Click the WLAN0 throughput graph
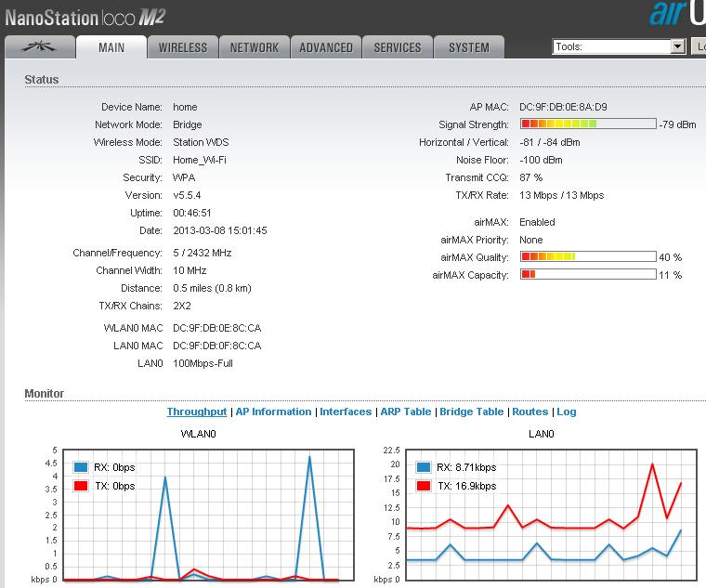 (206, 514)
